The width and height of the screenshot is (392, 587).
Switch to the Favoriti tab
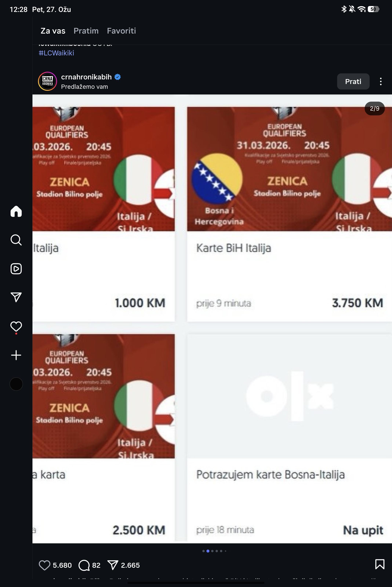tap(121, 31)
